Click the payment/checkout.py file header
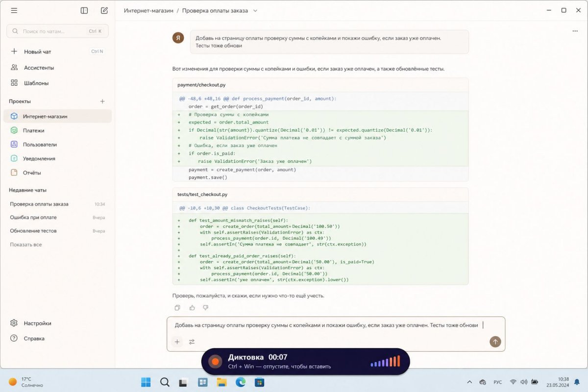 coord(320,85)
